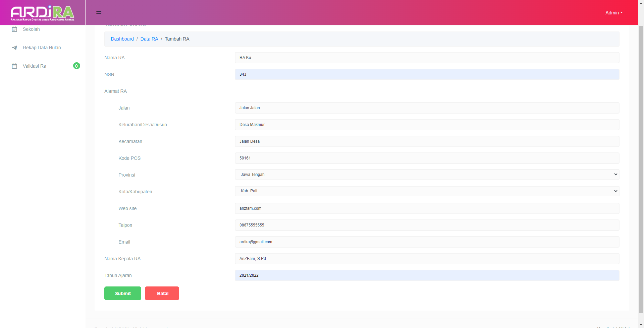
Task: Open the Admin user dropdown
Action: click(613, 13)
